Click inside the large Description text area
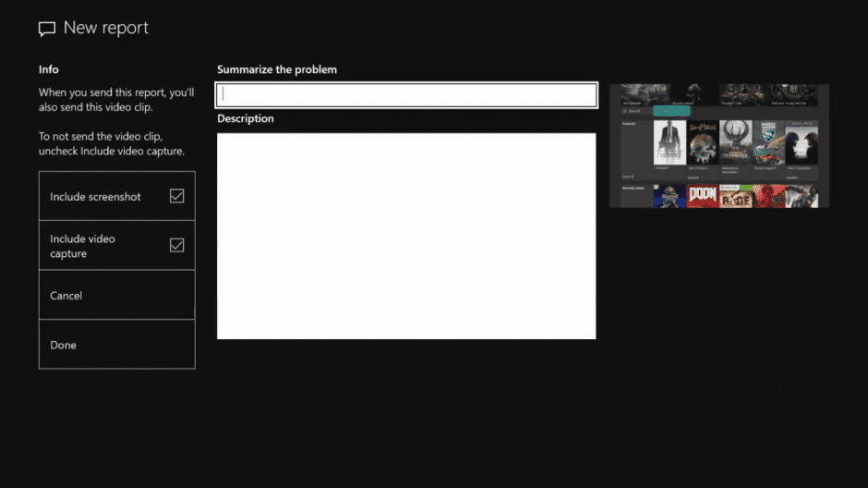868x488 pixels. 406,236
